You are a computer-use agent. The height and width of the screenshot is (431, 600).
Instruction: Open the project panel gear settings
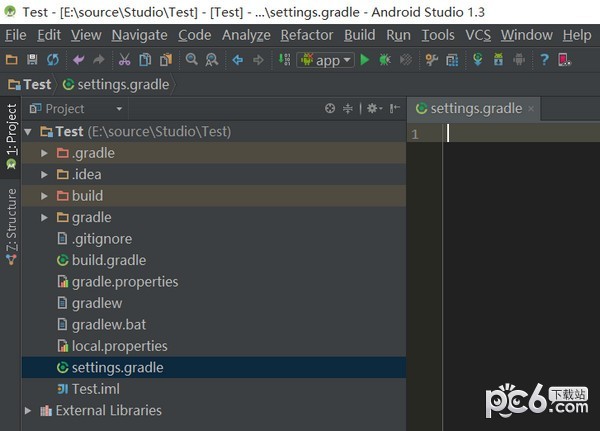click(374, 109)
